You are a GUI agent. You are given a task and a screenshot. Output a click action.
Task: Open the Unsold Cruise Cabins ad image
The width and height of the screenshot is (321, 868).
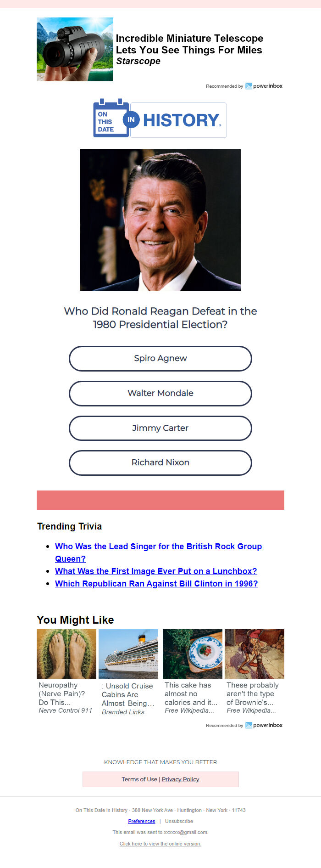[x=128, y=654]
